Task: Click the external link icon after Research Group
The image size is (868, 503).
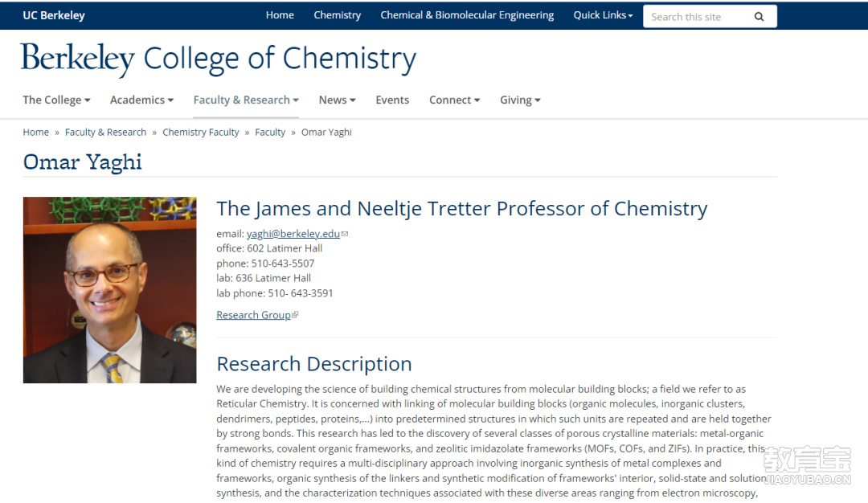Action: pos(295,315)
